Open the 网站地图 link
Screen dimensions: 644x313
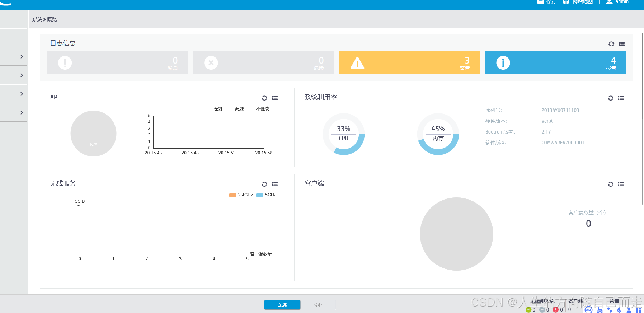(x=583, y=2)
